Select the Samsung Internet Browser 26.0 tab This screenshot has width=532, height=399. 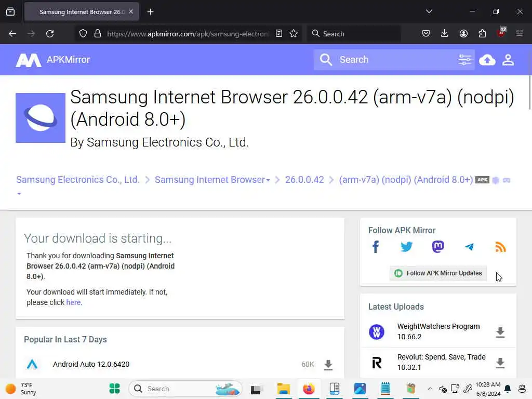82,12
